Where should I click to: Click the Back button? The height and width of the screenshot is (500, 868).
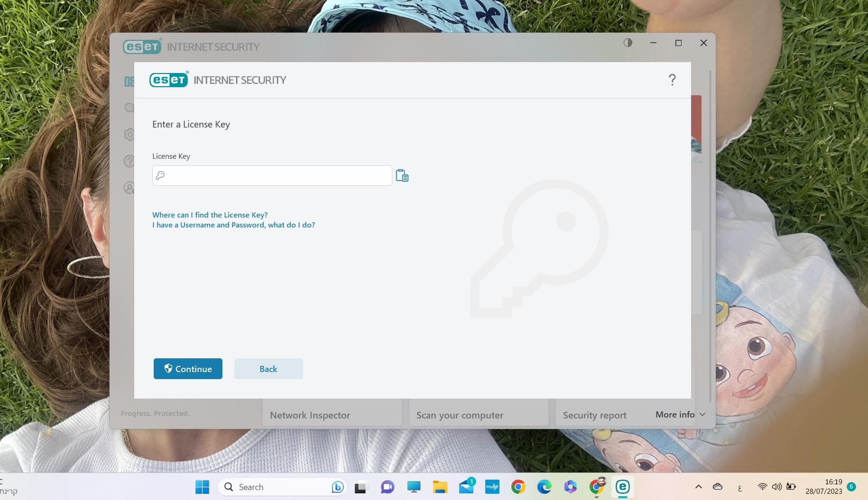click(x=268, y=369)
